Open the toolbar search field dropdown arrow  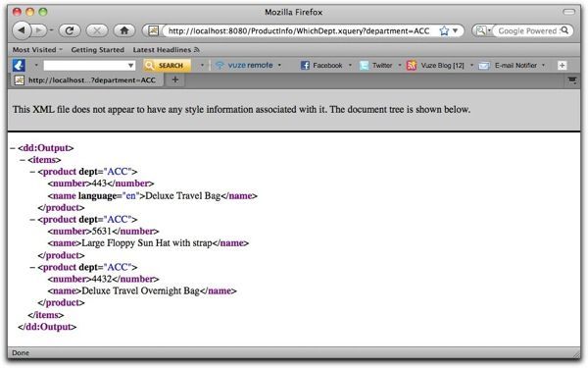[131, 66]
